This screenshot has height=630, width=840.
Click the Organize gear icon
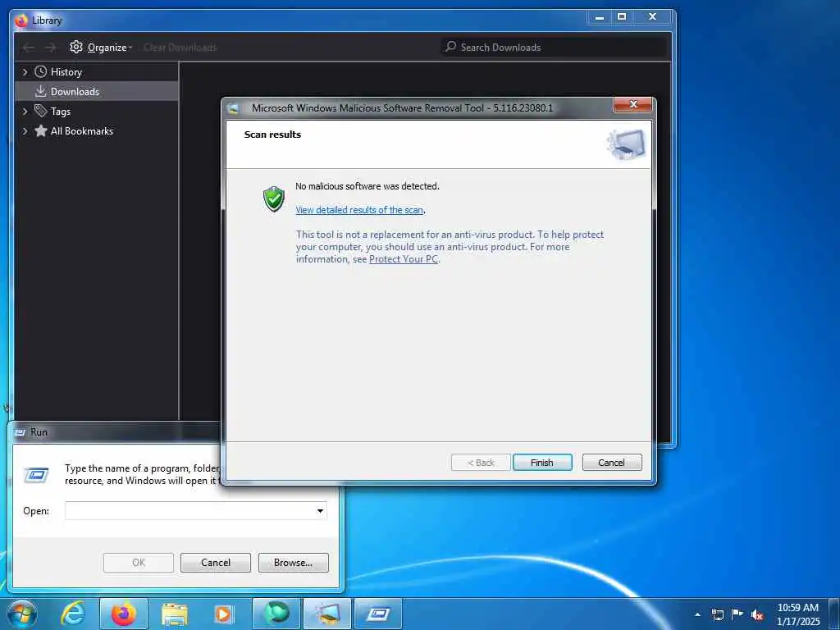pyautogui.click(x=76, y=47)
